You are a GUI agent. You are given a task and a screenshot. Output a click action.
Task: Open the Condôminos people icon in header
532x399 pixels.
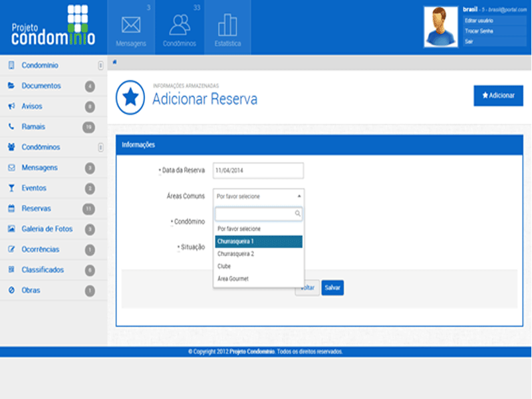180,25
